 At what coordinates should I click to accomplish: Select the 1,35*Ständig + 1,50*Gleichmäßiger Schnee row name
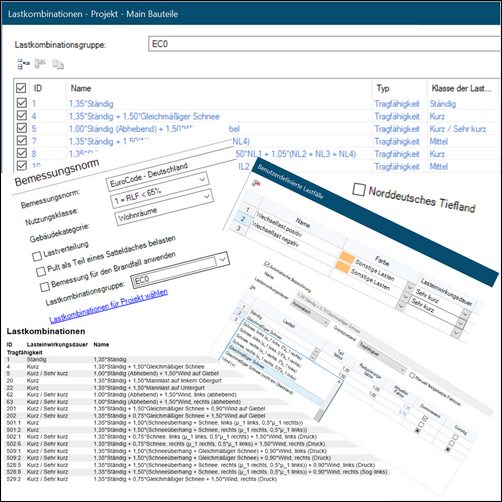click(x=144, y=116)
